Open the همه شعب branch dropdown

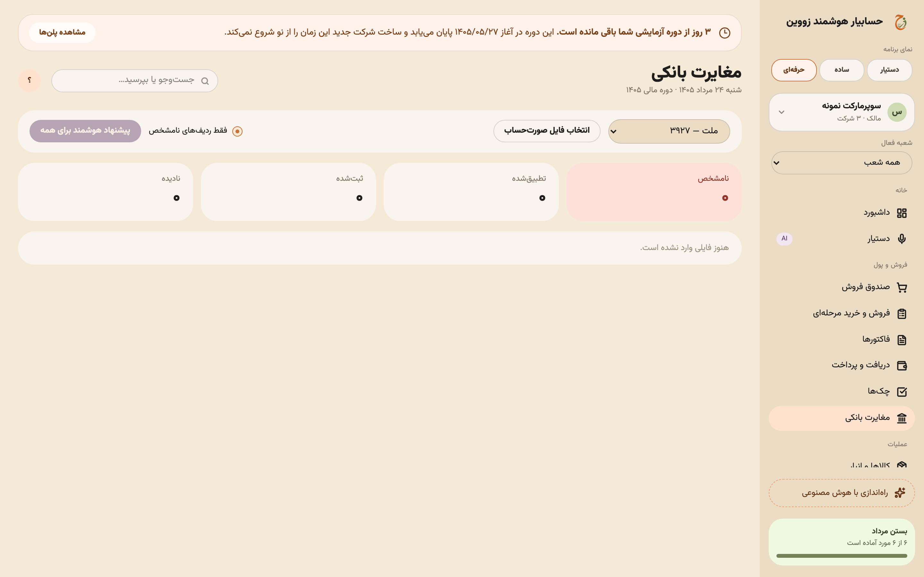(842, 163)
